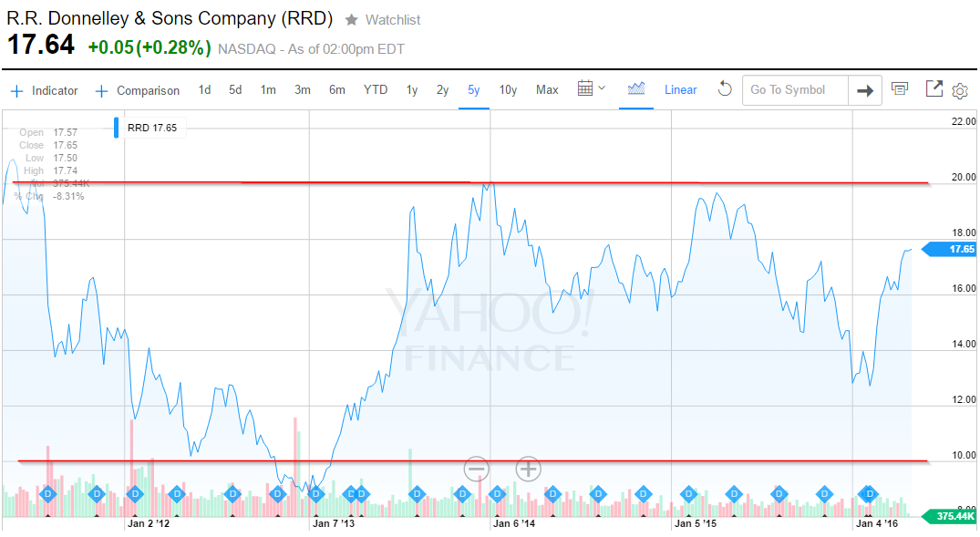This screenshot has height=537, width=980.
Task: Open the calendar interval dropdown
Action: [x=592, y=88]
